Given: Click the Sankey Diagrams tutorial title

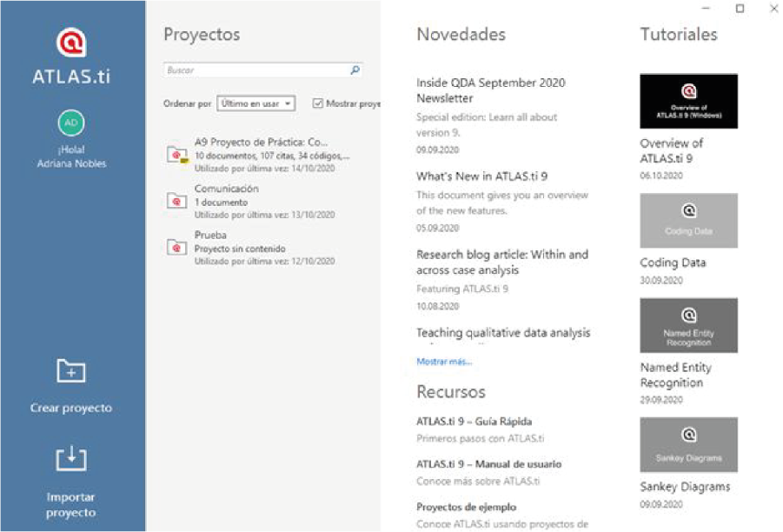Looking at the screenshot, I should (685, 487).
